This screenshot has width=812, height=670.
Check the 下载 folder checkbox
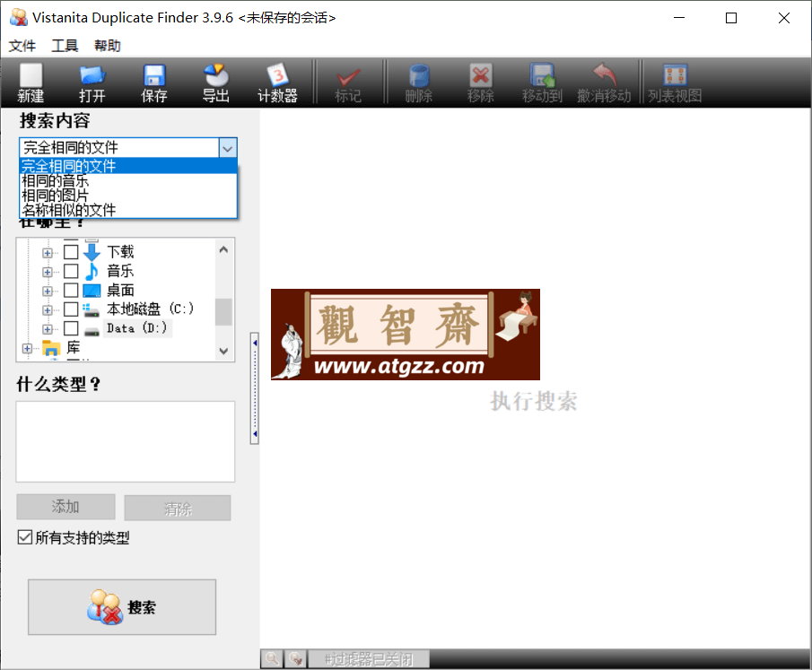(x=71, y=252)
